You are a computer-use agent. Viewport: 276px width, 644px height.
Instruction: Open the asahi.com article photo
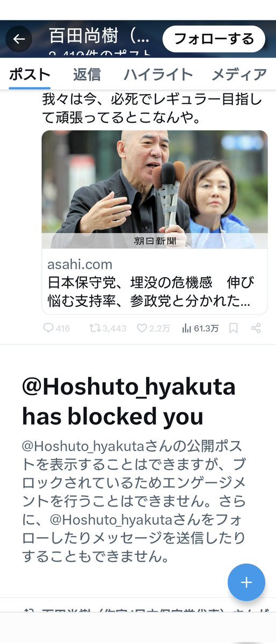pyautogui.click(x=155, y=190)
